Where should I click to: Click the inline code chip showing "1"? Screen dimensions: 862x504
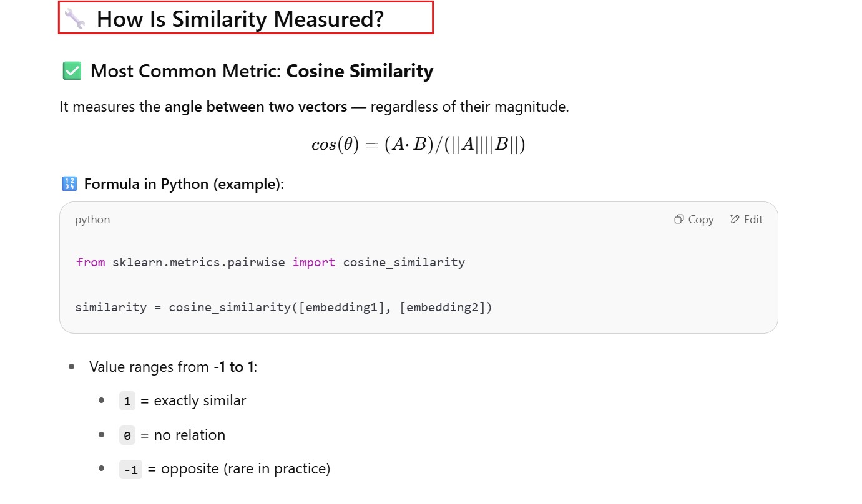tap(127, 401)
